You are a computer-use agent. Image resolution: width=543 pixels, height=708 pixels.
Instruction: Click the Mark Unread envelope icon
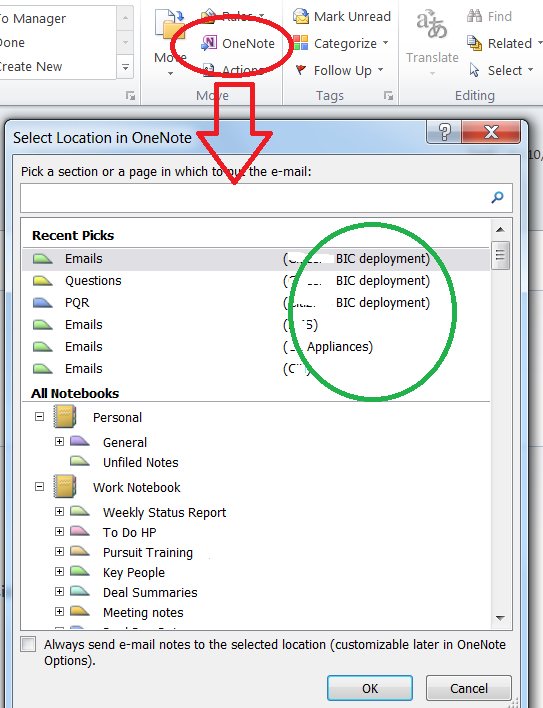click(x=300, y=16)
